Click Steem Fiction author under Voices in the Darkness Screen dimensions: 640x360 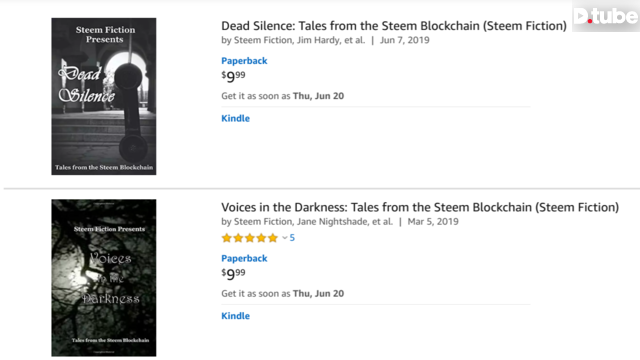point(263,222)
